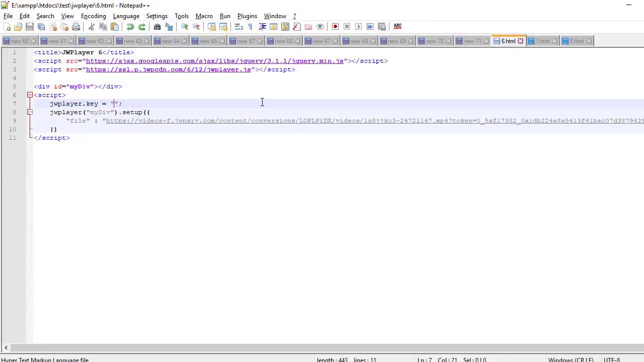Open the Search menu
This screenshot has width=644, height=362.
coord(45,16)
